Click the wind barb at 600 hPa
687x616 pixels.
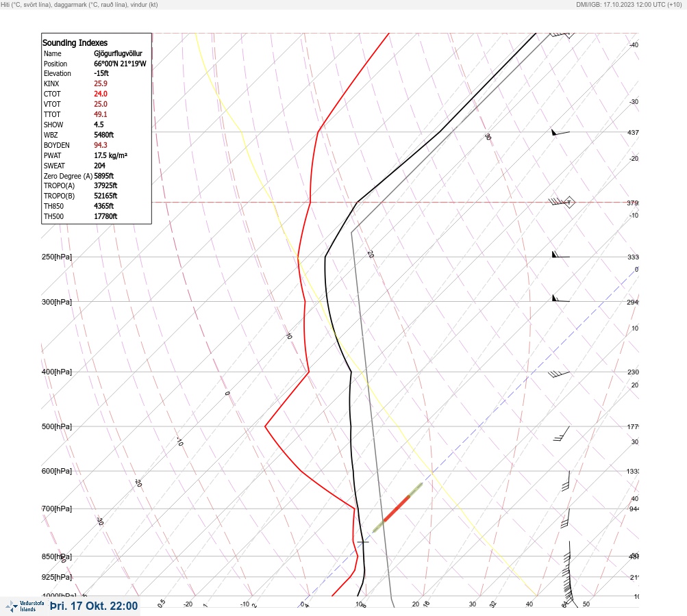[x=566, y=480]
